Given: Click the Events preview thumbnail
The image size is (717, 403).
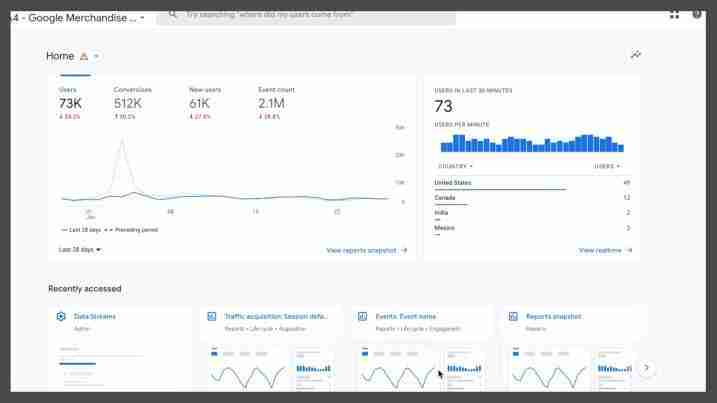Looking at the screenshot, I should coord(422,368).
